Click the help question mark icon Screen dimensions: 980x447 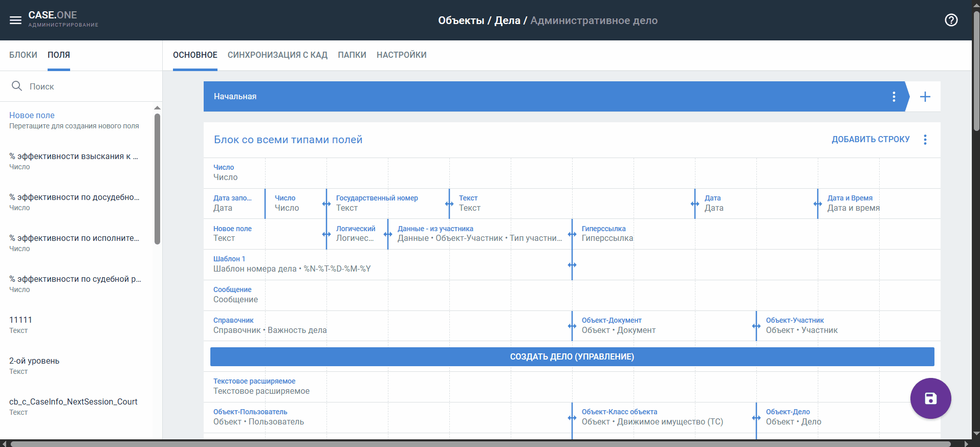pos(951,20)
